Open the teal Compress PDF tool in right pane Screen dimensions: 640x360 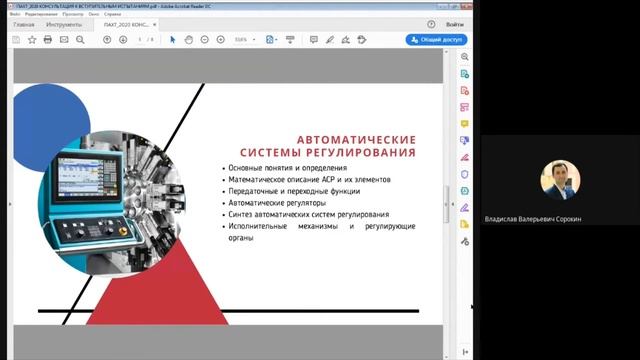click(464, 191)
